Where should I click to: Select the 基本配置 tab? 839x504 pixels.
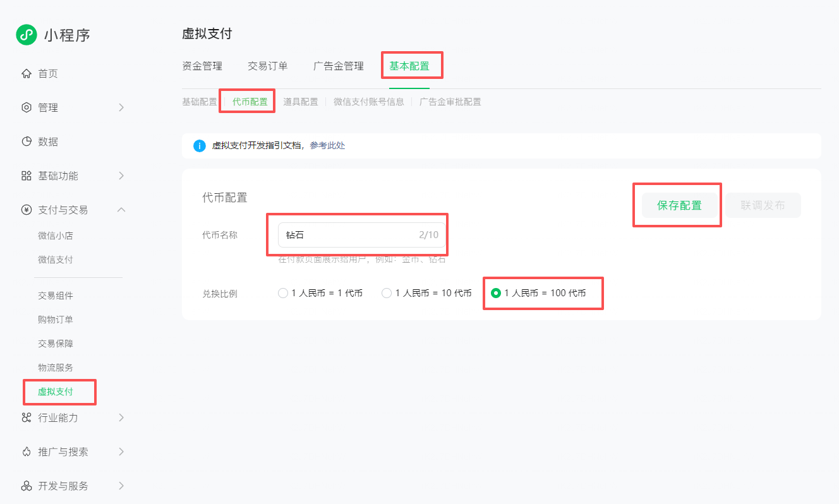tap(409, 66)
